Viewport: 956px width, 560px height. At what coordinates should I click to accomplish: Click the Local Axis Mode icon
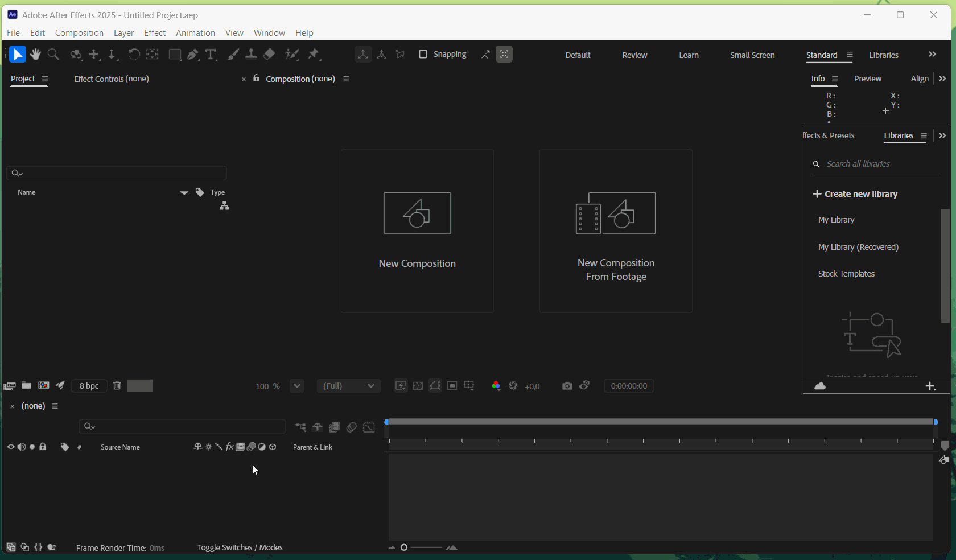click(363, 55)
